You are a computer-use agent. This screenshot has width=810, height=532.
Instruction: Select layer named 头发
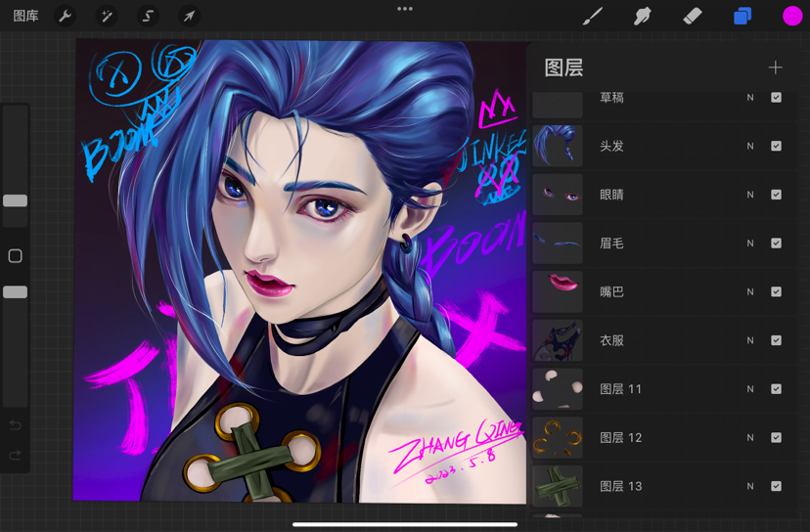[611, 146]
